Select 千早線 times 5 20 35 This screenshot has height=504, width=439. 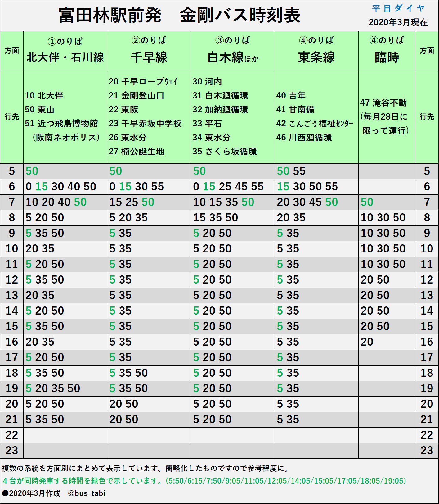(128, 217)
